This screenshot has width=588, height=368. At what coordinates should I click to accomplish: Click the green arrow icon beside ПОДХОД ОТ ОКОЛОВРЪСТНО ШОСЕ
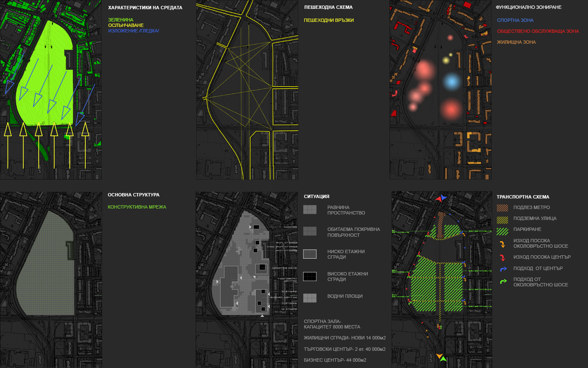click(x=503, y=281)
